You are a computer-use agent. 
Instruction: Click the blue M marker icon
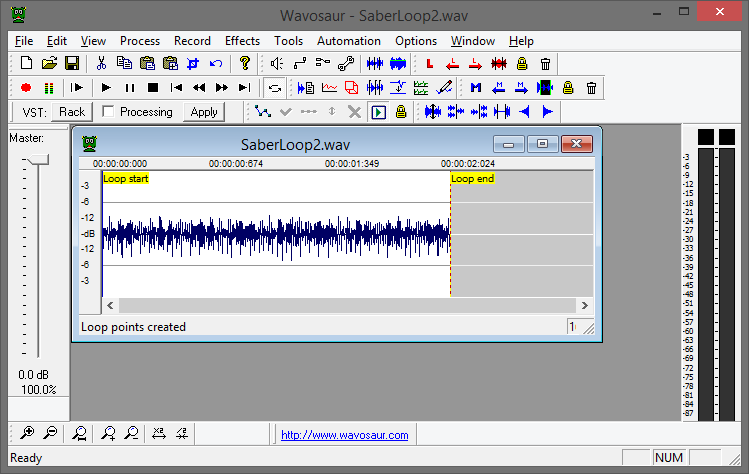pyautogui.click(x=475, y=87)
